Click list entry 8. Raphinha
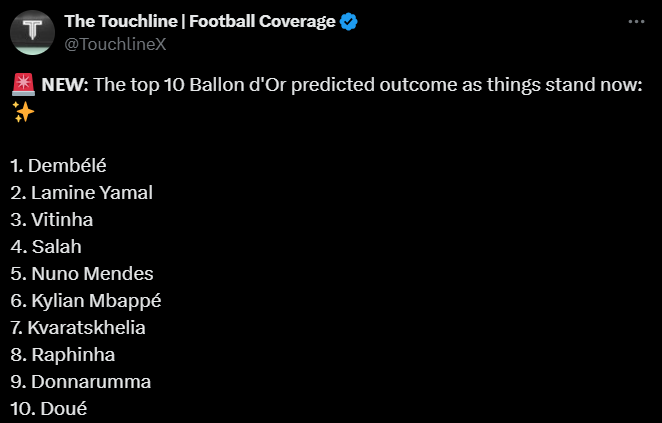Image resolution: width=662 pixels, height=423 pixels. [63, 355]
